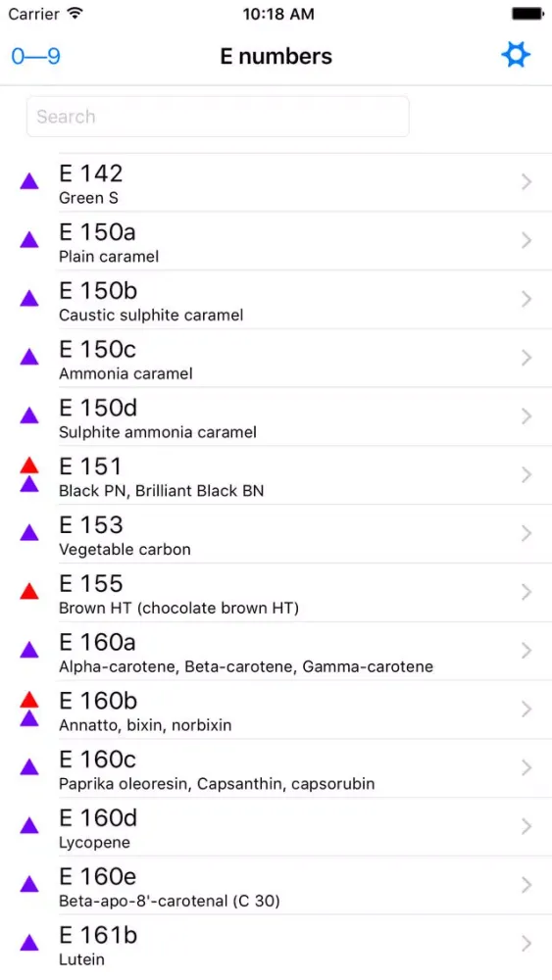Click the purple triangle under E 160b's red one
The width and height of the screenshot is (552, 980).
coord(29,718)
